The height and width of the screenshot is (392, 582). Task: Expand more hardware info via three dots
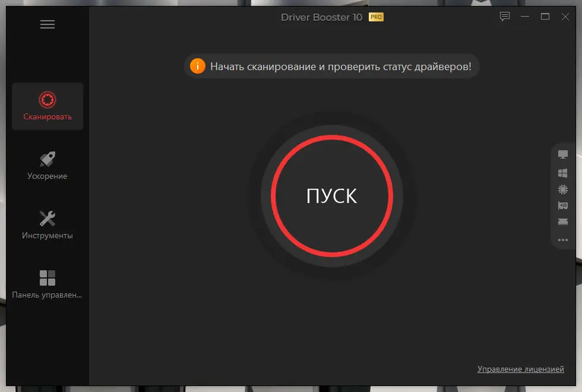coord(562,240)
